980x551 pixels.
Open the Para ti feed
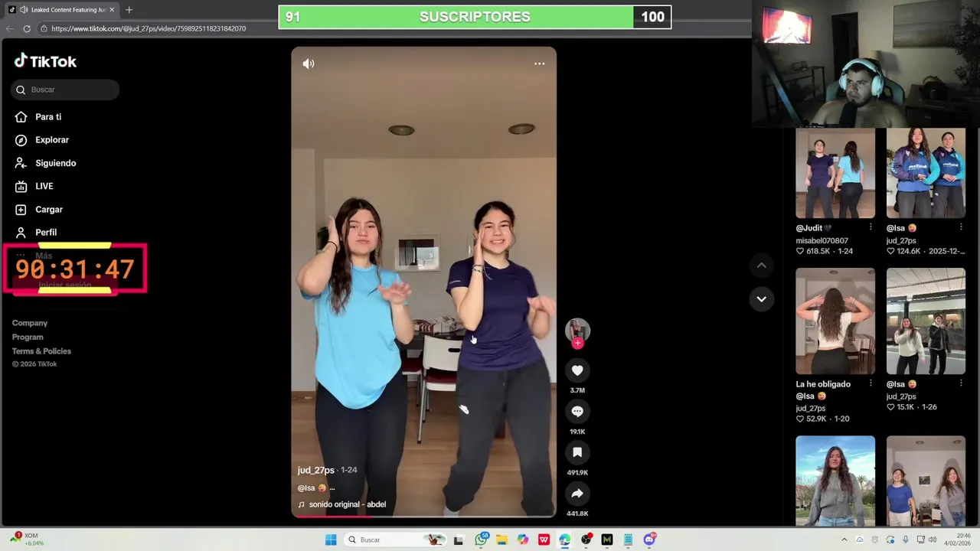[x=47, y=117]
